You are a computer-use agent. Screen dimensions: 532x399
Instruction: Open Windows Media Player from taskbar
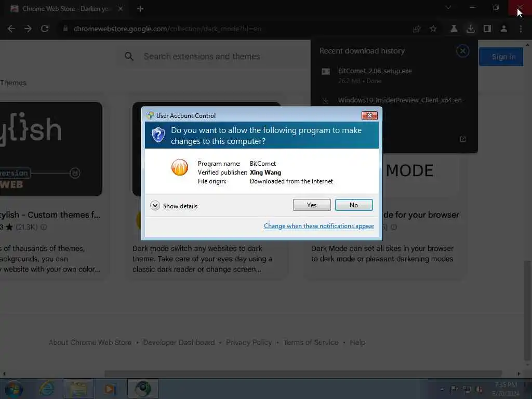(110, 389)
